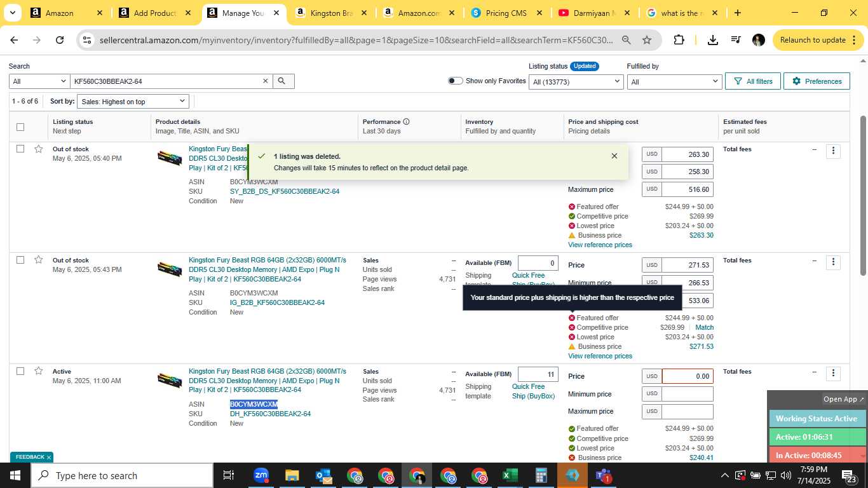Viewport: 868px width, 488px height.
Task: Dismiss the listing deleted notification
Action: [614, 156]
